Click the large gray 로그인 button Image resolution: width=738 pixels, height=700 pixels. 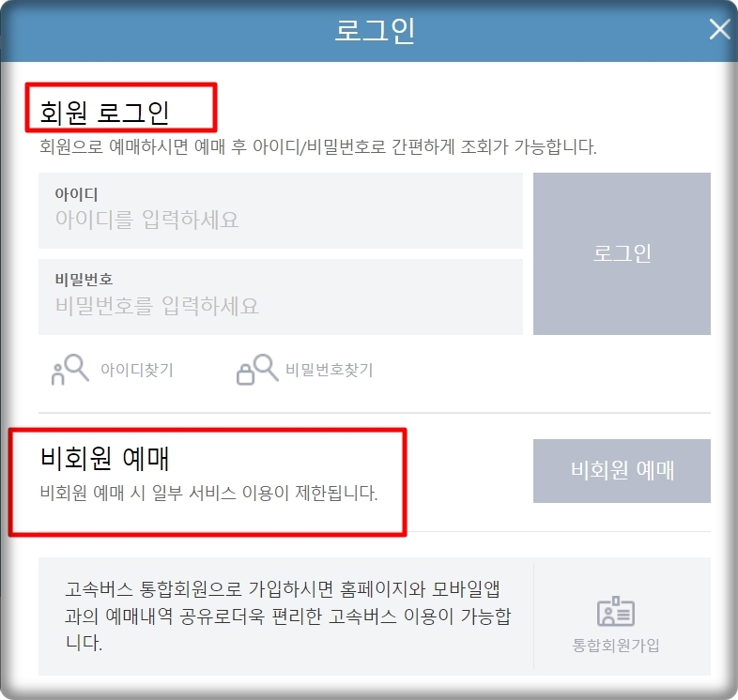[x=622, y=253]
